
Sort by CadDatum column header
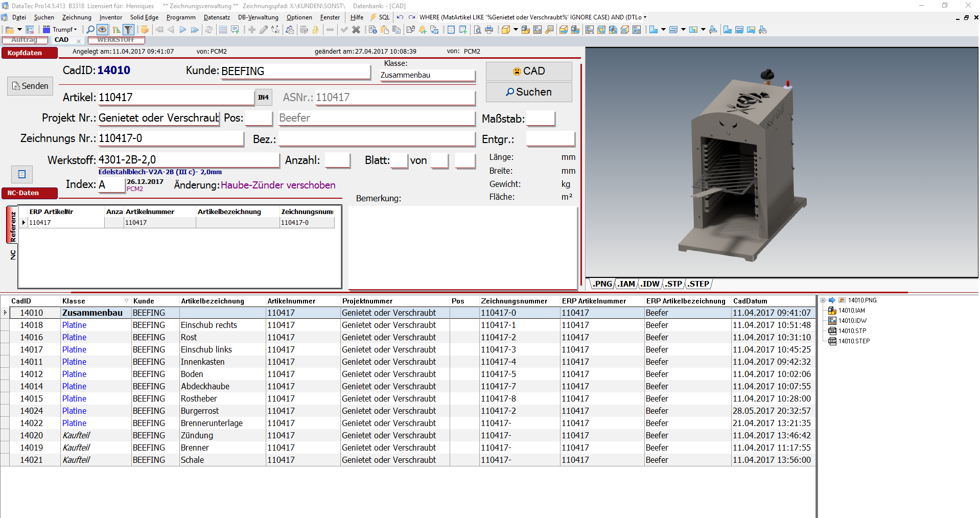(773, 301)
